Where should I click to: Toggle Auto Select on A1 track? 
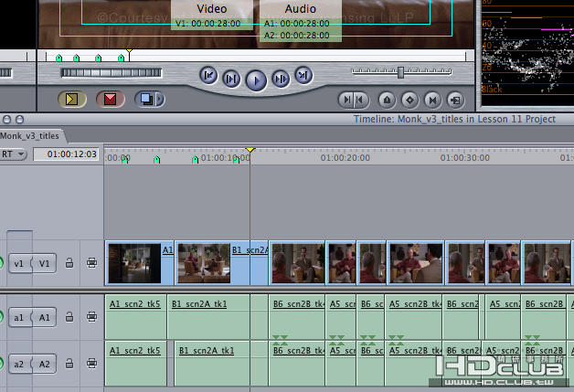click(x=92, y=316)
